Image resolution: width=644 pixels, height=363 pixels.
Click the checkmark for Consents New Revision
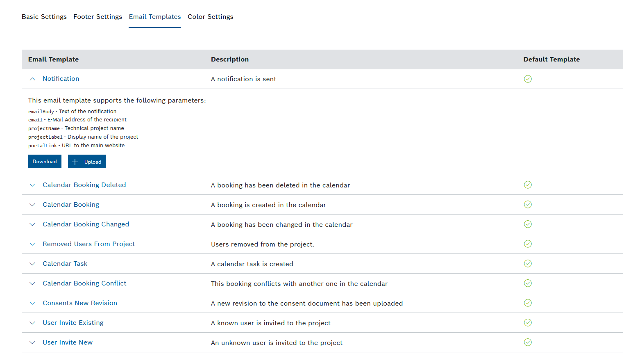(x=528, y=303)
